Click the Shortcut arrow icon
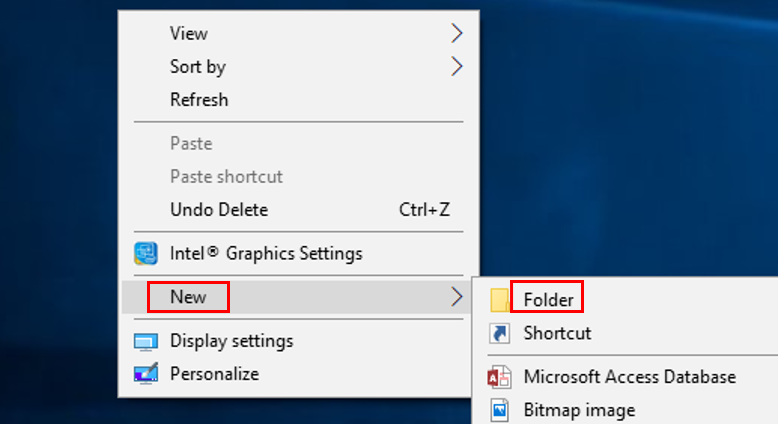The height and width of the screenshot is (424, 778). [500, 333]
